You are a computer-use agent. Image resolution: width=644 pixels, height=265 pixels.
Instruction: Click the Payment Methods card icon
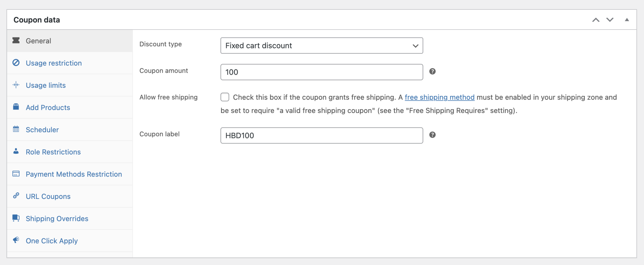[16, 174]
